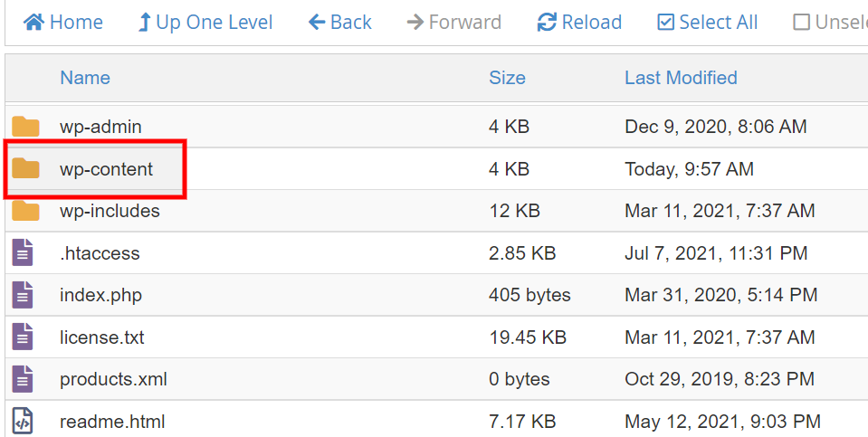Go to Home directory
This screenshot has width=868, height=437.
point(62,22)
